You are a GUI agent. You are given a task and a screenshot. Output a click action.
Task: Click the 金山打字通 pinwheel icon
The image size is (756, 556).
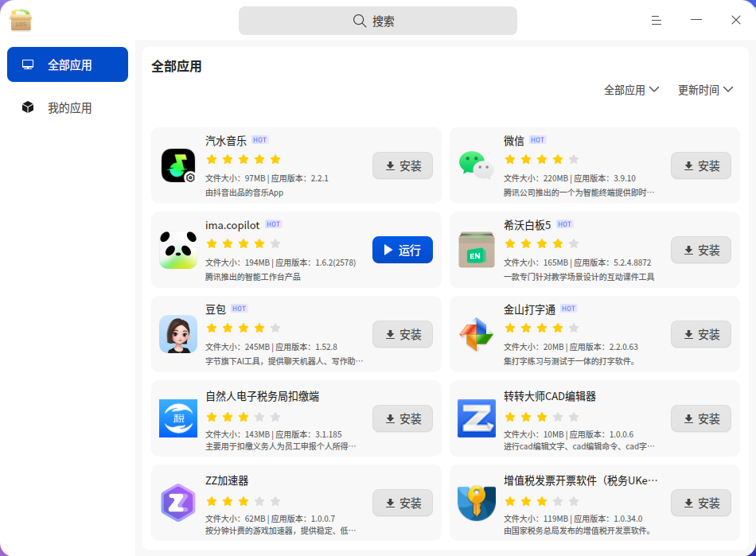click(477, 334)
